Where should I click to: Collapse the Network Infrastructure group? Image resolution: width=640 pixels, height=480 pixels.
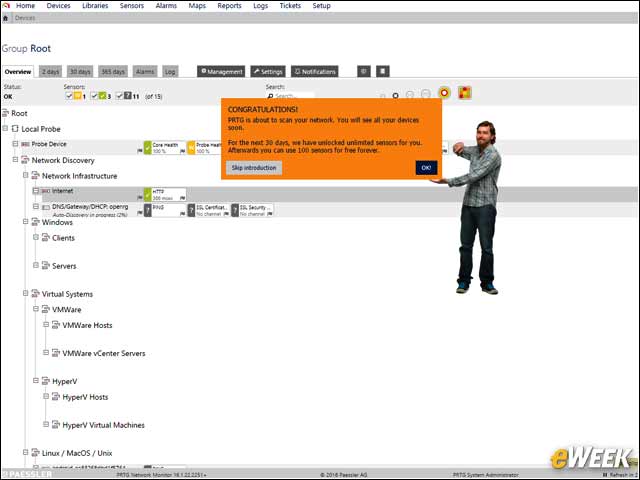click(26, 175)
